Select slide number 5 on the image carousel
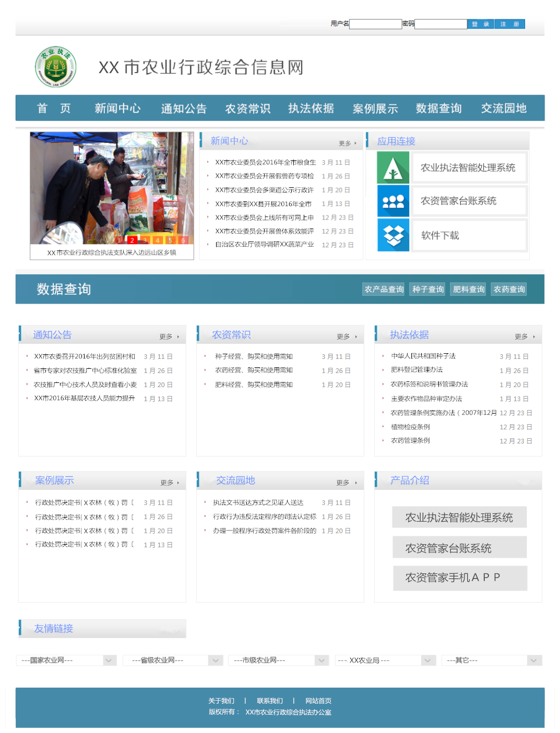Viewport: 560px width, 733px height. (170, 240)
